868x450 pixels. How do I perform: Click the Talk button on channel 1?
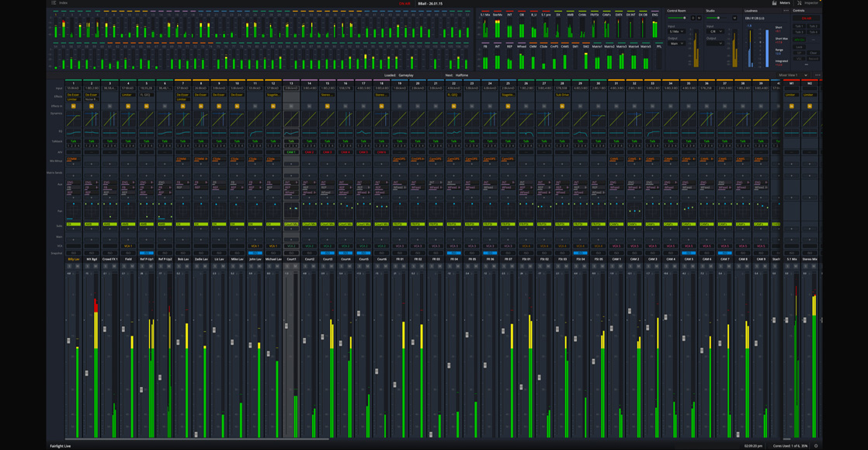point(74,141)
